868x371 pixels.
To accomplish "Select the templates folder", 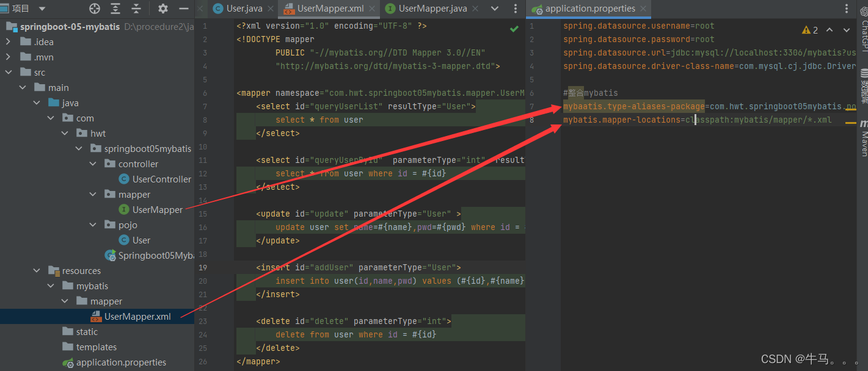I will tap(96, 347).
